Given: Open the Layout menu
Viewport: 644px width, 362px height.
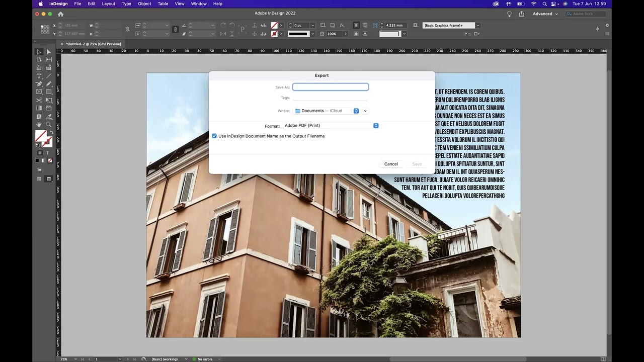Looking at the screenshot, I should click(x=109, y=4).
